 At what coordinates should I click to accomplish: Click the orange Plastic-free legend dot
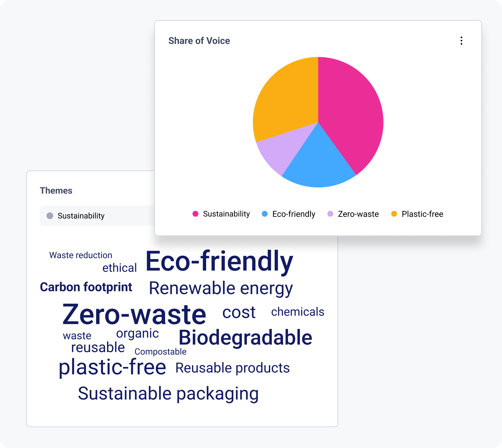coord(394,214)
